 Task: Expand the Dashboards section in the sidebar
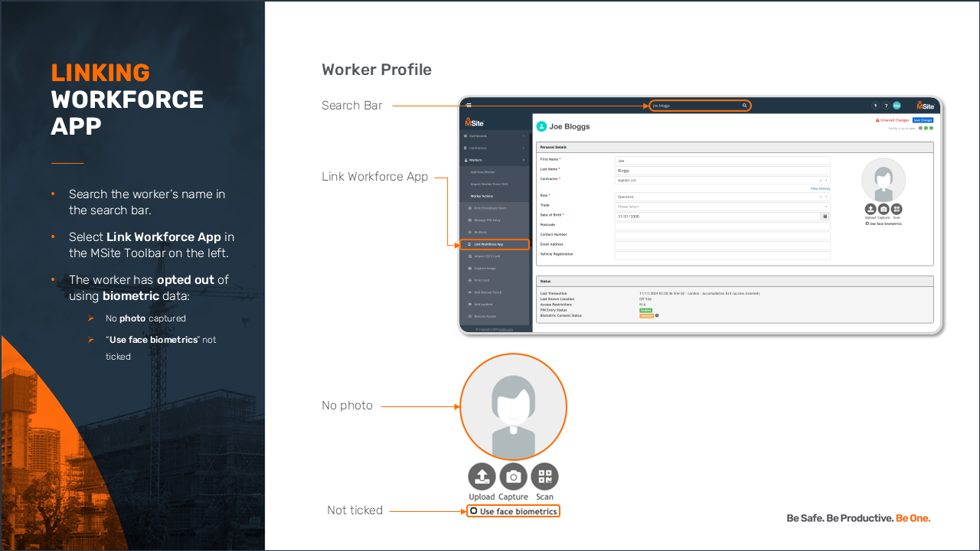click(494, 136)
